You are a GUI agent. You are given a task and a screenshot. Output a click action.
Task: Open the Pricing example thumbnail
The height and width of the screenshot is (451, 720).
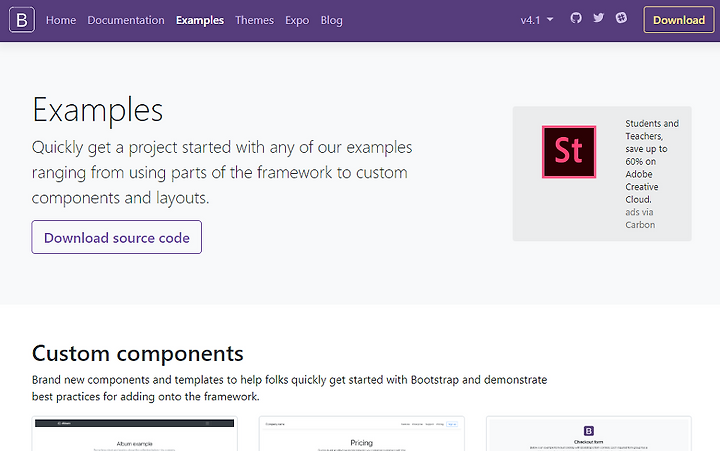coord(362,434)
